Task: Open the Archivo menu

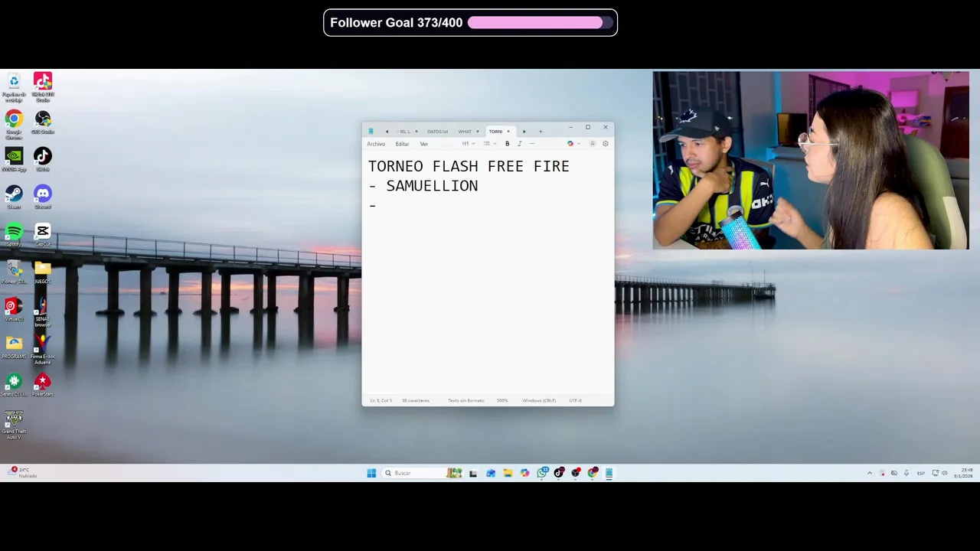Action: [x=376, y=144]
